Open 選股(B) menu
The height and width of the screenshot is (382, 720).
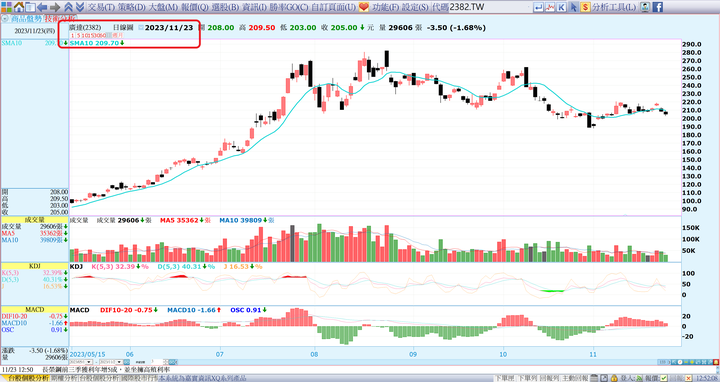coord(225,7)
